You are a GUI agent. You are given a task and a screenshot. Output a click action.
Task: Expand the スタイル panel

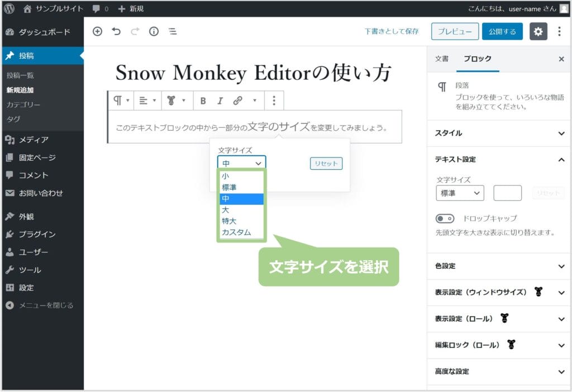(x=499, y=133)
